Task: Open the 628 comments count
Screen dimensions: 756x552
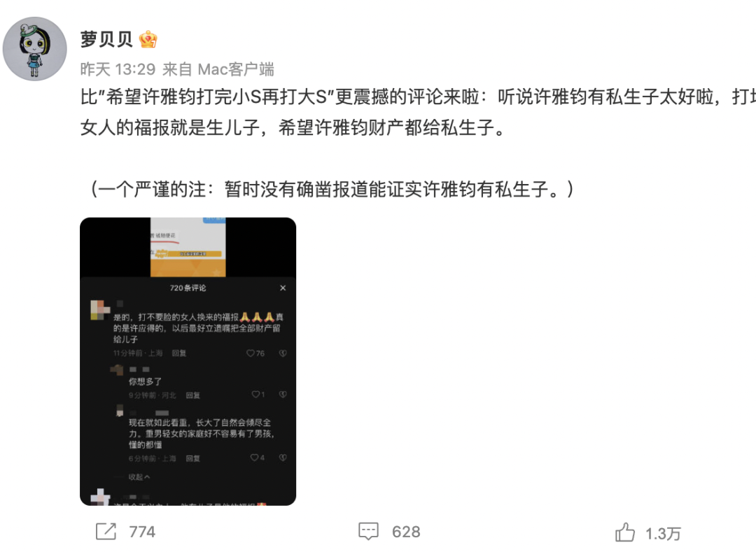Action: tap(406, 532)
